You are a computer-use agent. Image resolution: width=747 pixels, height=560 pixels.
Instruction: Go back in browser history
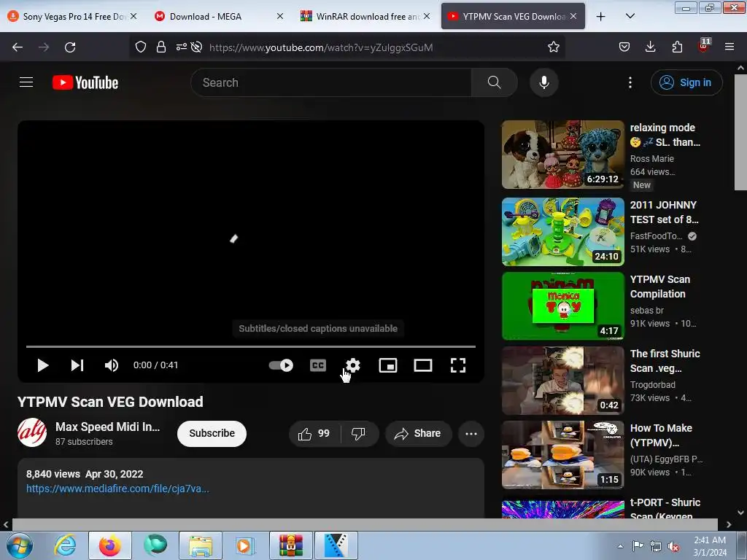[18, 47]
